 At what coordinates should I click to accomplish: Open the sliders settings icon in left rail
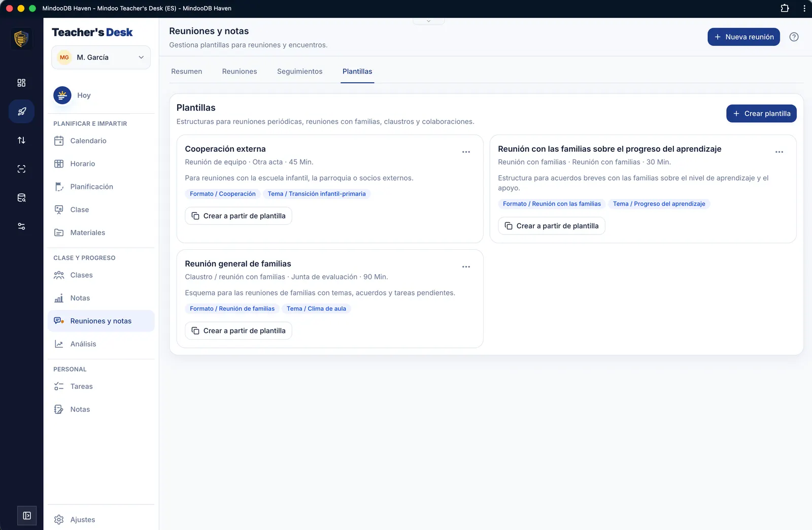click(21, 226)
